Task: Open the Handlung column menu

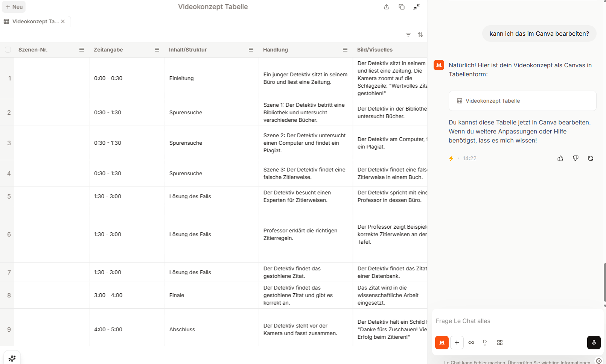Action: [345, 50]
